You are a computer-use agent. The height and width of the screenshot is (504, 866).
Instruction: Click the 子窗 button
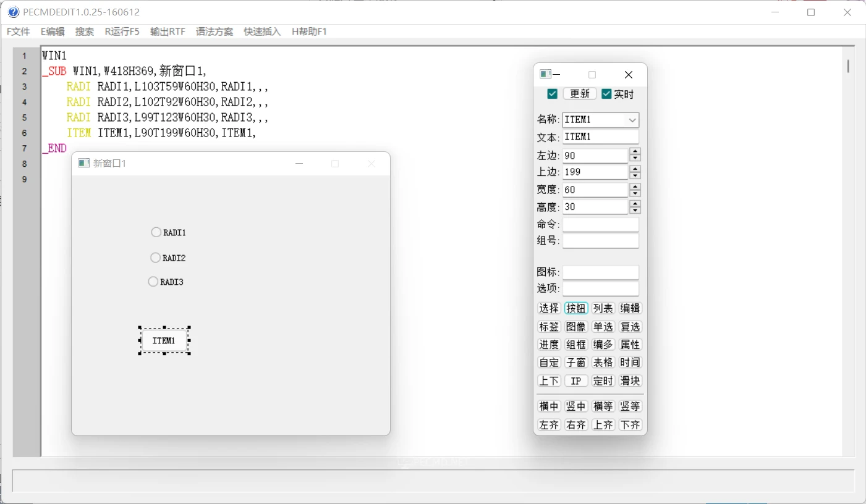576,363
